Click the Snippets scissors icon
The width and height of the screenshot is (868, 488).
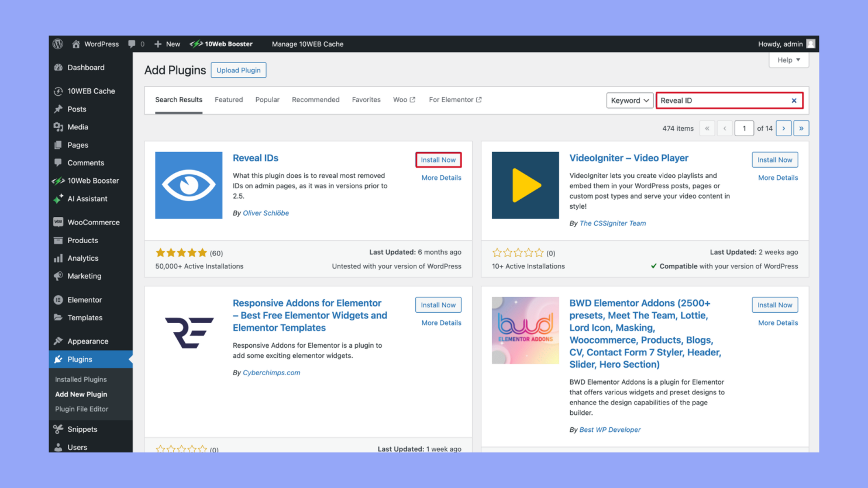tap(58, 429)
